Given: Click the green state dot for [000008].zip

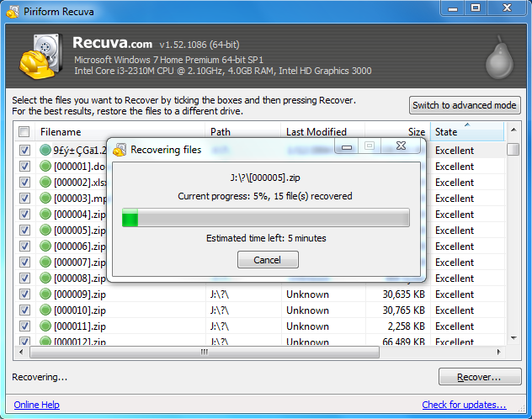Looking at the screenshot, I should [45, 278].
